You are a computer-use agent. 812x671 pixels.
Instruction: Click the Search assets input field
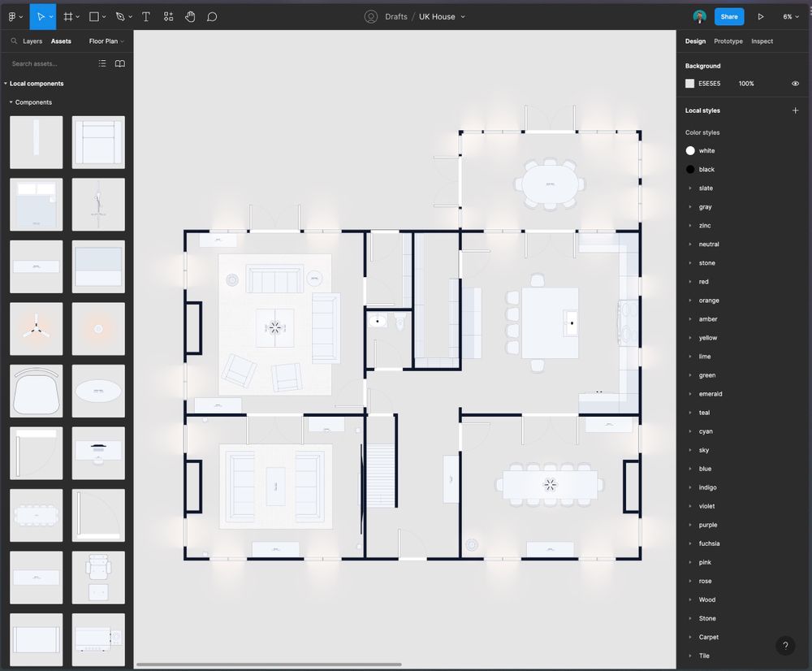pyautogui.click(x=52, y=63)
